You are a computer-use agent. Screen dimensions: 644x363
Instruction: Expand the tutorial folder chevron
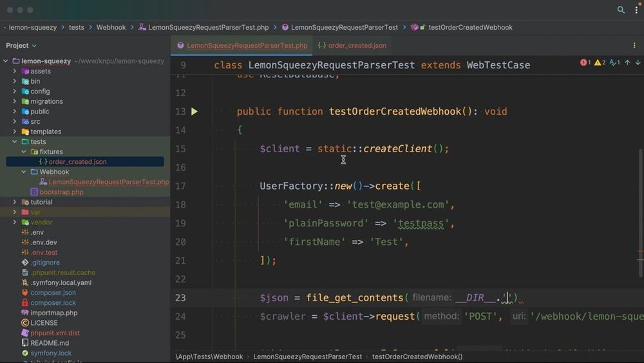[x=15, y=202]
